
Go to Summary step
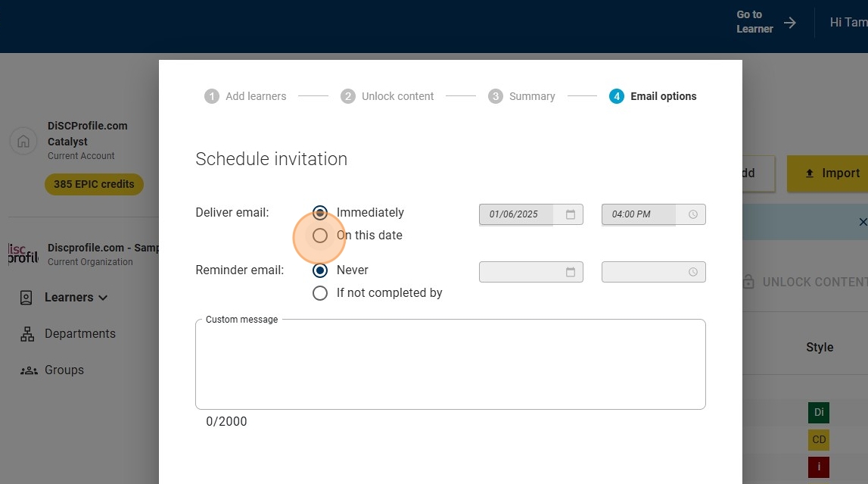pos(521,96)
